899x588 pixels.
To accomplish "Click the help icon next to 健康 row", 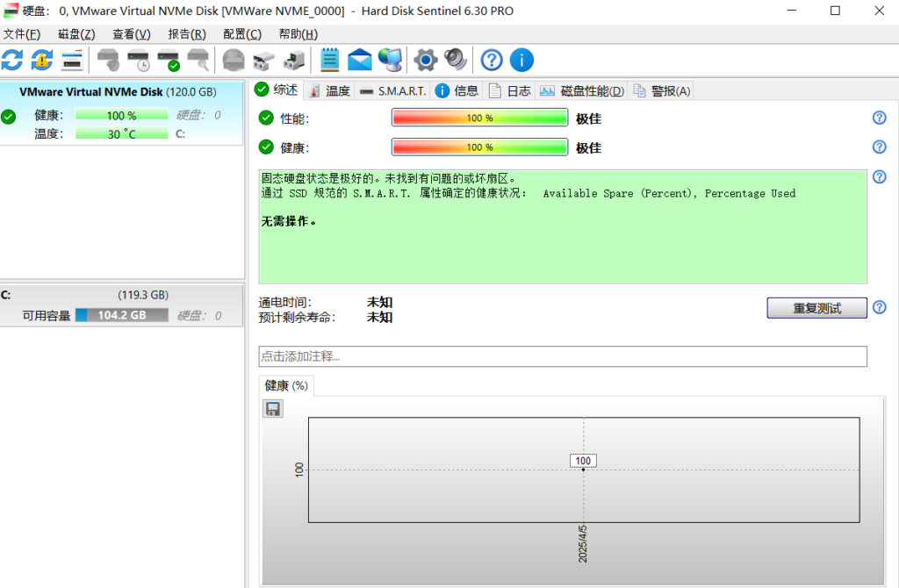I will (879, 147).
